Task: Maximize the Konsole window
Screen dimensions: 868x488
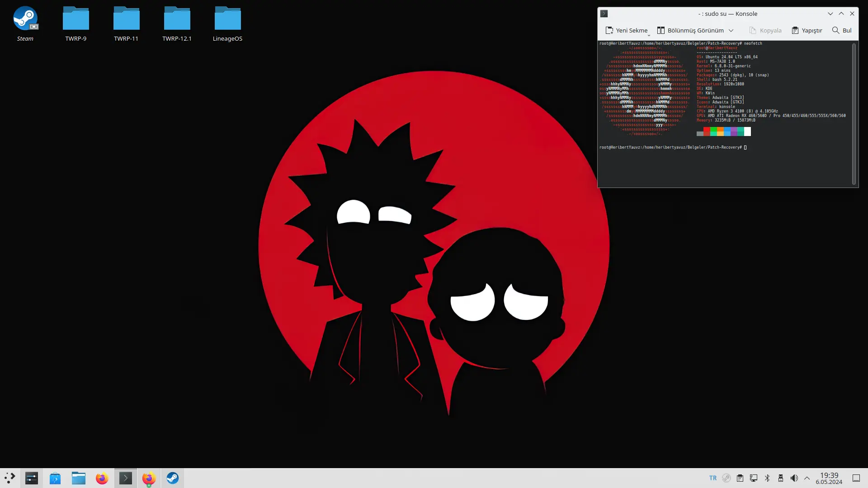Action: [841, 14]
